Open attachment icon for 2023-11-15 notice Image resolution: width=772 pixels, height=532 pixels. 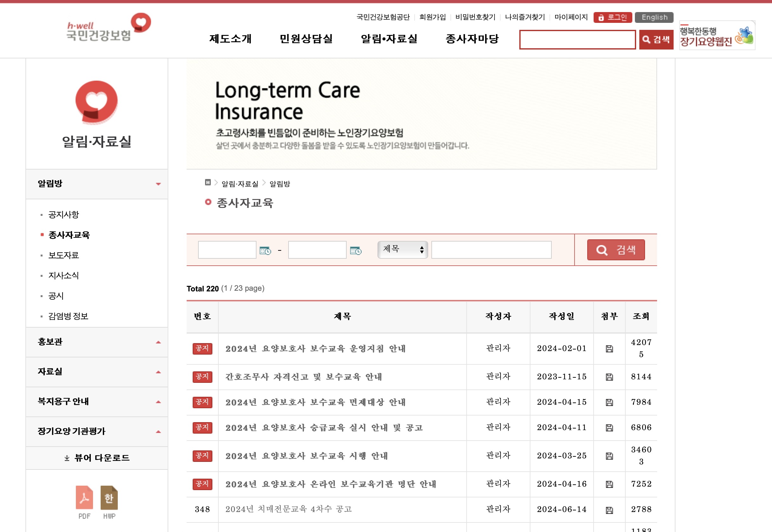click(x=609, y=377)
